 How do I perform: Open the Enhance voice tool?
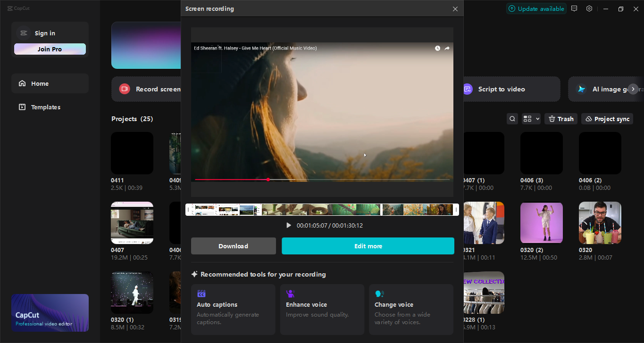322,309
